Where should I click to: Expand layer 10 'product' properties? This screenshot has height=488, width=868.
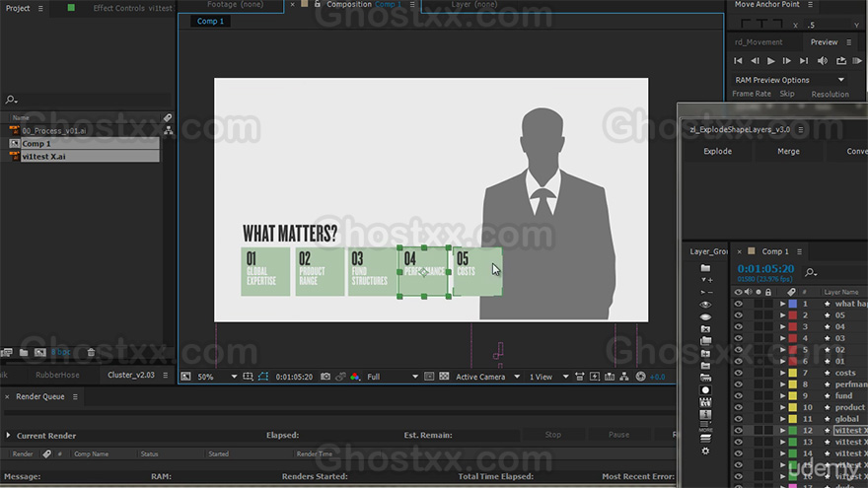point(782,407)
